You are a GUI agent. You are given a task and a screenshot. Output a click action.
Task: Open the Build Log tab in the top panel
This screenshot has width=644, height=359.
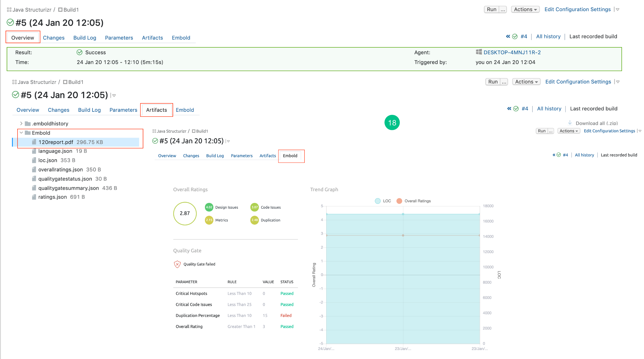[85, 38]
